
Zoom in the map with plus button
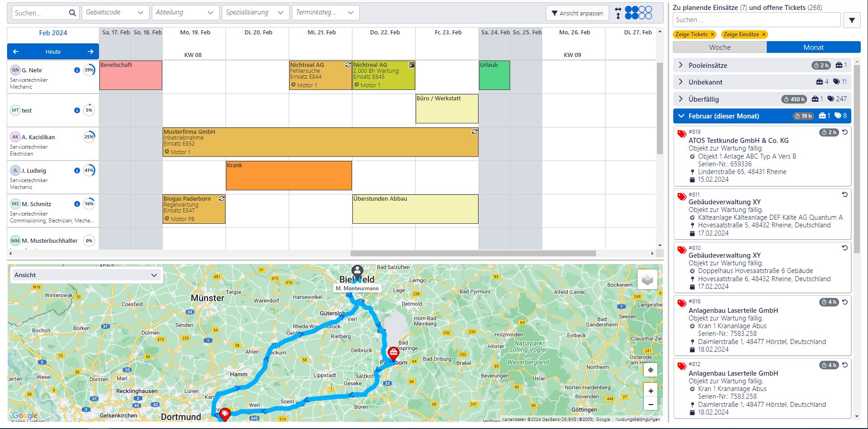650,391
